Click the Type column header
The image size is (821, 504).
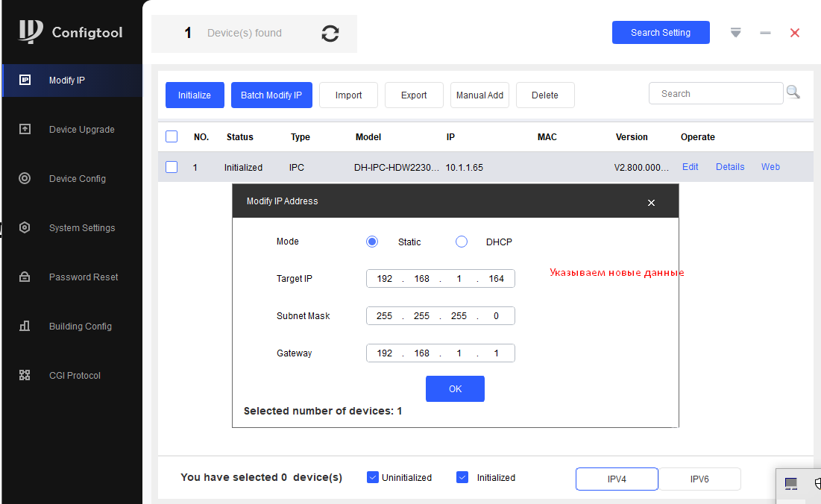click(301, 136)
